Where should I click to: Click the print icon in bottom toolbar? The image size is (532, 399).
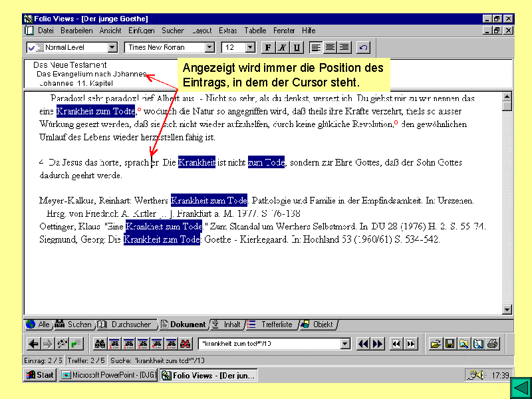click(492, 344)
